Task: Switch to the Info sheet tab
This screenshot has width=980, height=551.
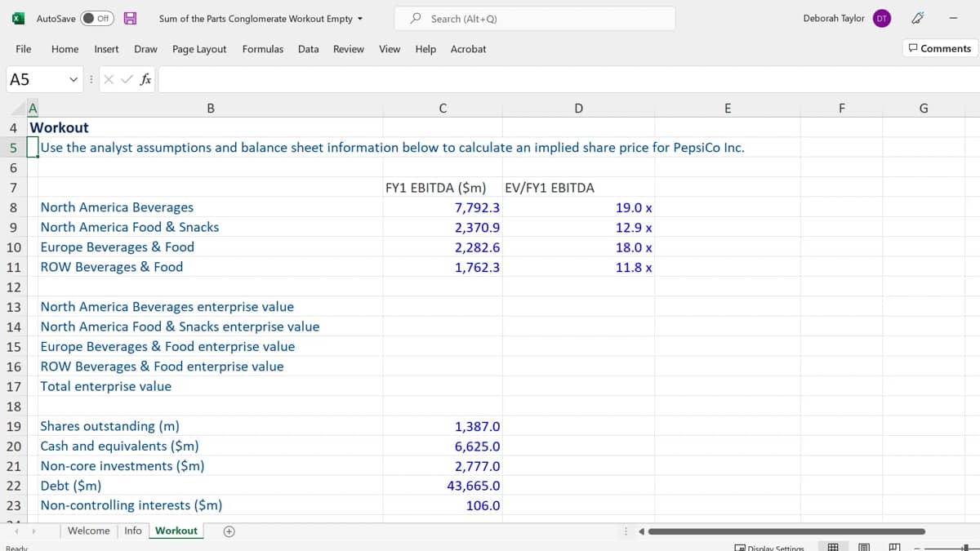Action: coord(132,531)
